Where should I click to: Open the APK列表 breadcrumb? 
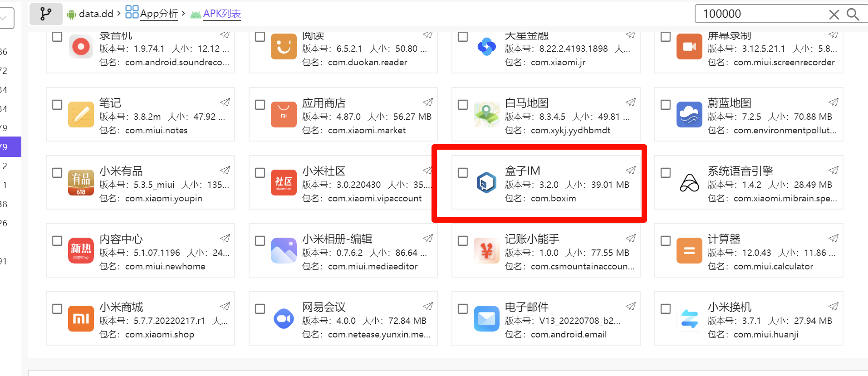[x=222, y=14]
